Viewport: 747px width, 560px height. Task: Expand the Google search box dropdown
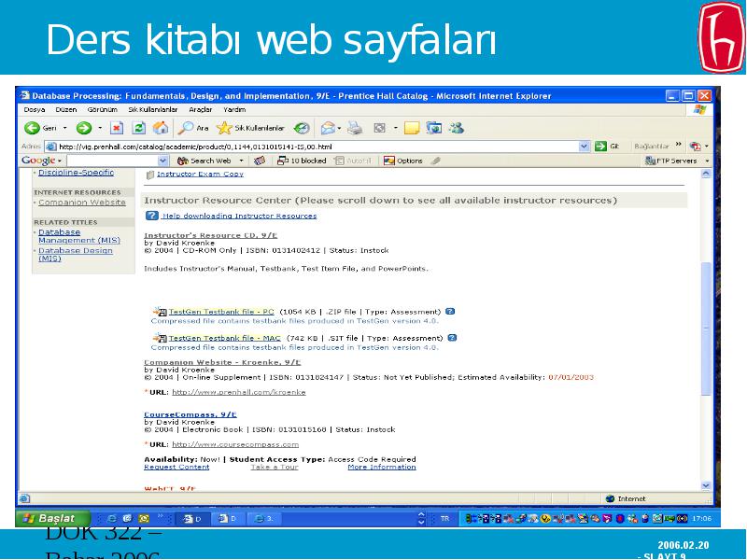click(162, 161)
